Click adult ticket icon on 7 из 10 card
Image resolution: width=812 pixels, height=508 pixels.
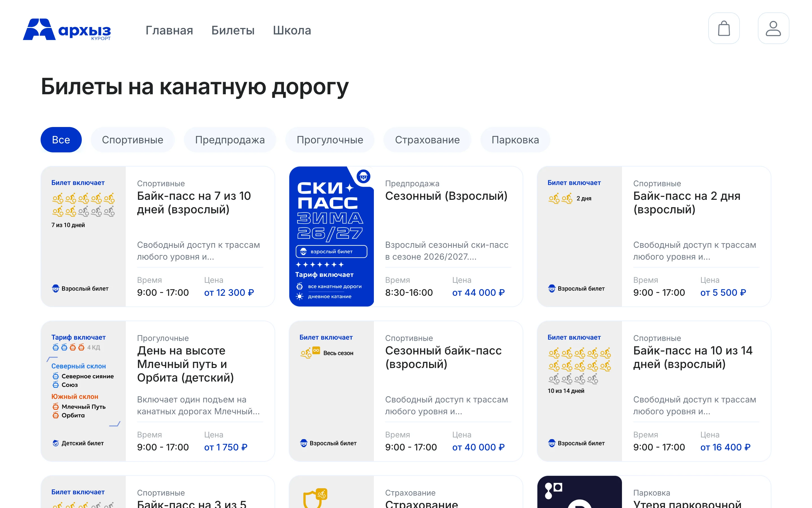tap(56, 289)
